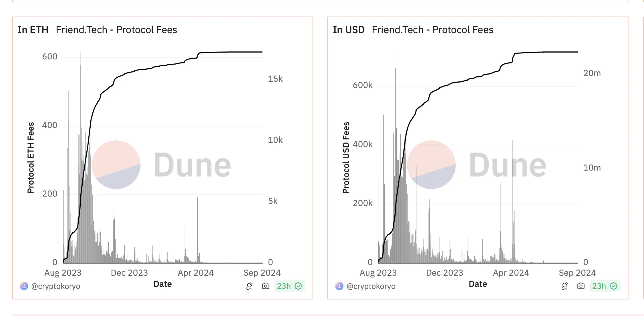Click the green checkmark on the ETH chart

point(299,286)
